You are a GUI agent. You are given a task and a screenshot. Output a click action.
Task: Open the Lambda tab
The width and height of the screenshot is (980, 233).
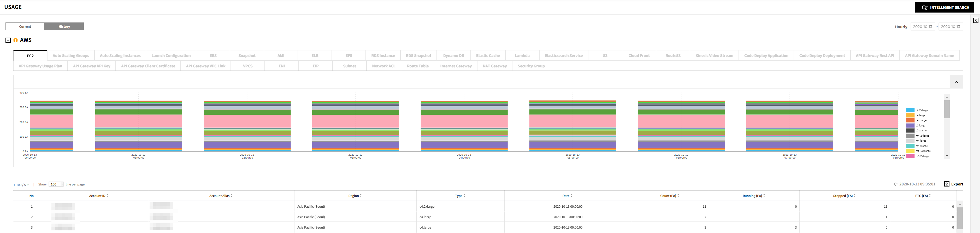click(522, 56)
